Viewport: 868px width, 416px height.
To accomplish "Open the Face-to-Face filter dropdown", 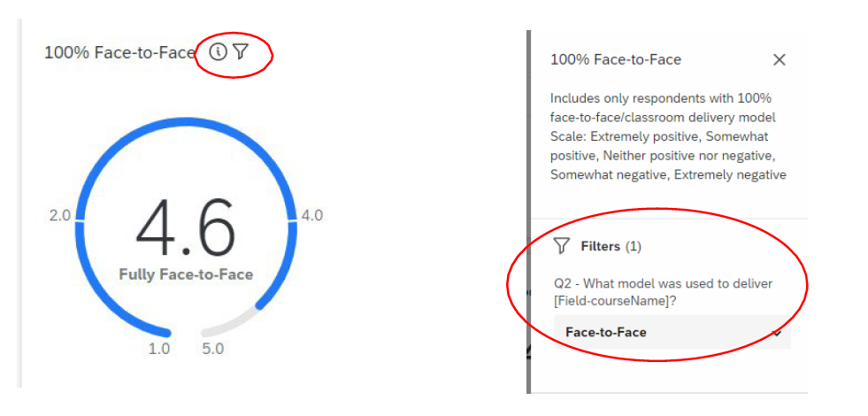I will (672, 333).
